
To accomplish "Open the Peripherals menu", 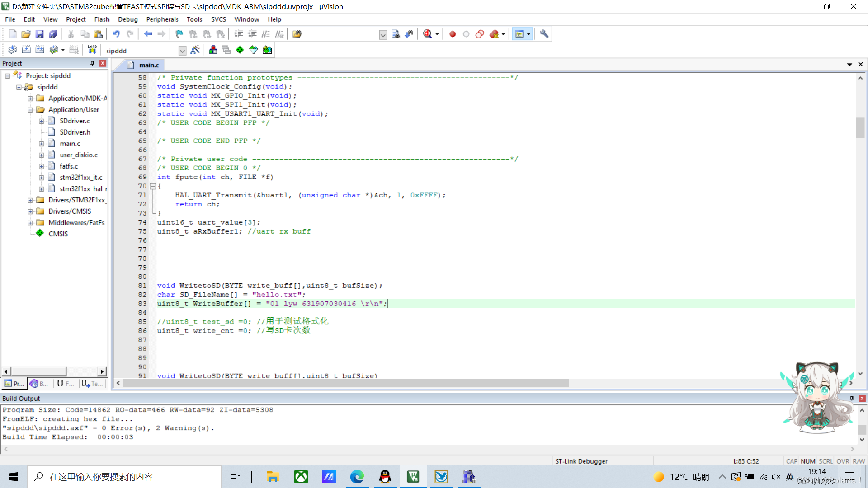I will click(162, 19).
